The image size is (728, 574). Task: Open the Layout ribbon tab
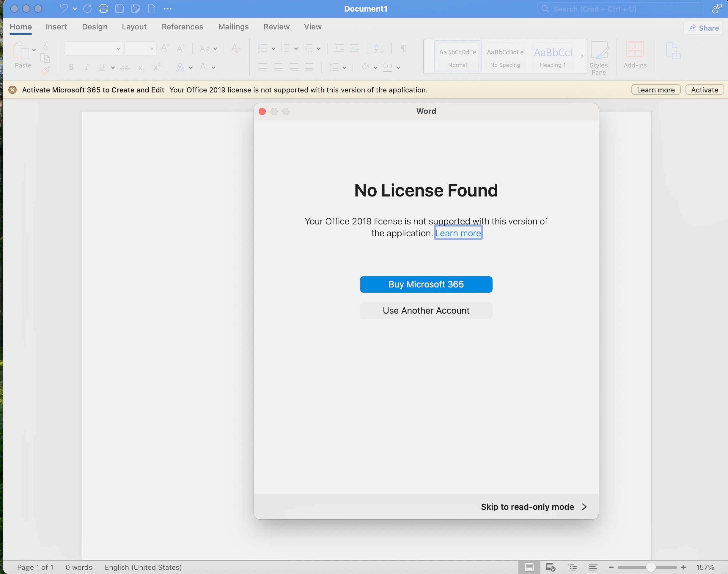coord(134,27)
